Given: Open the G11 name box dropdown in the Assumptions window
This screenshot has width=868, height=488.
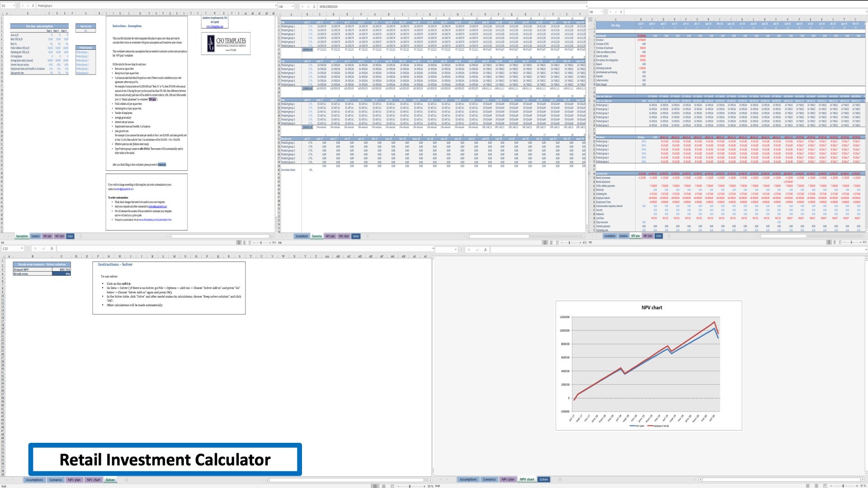Looking at the screenshot, I should [14, 6].
